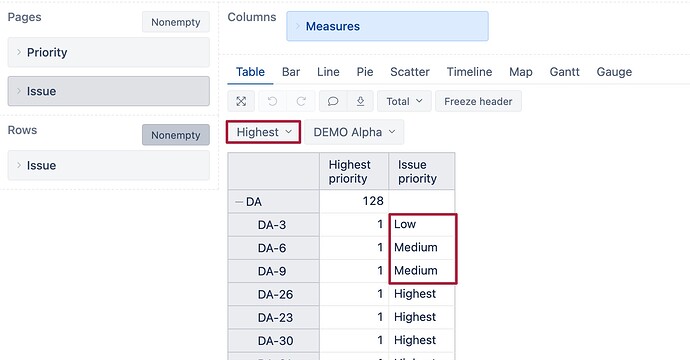Viewport: 690px width, 360px height.
Task: Toggle Nonempty filter in Rows
Action: pos(176,135)
